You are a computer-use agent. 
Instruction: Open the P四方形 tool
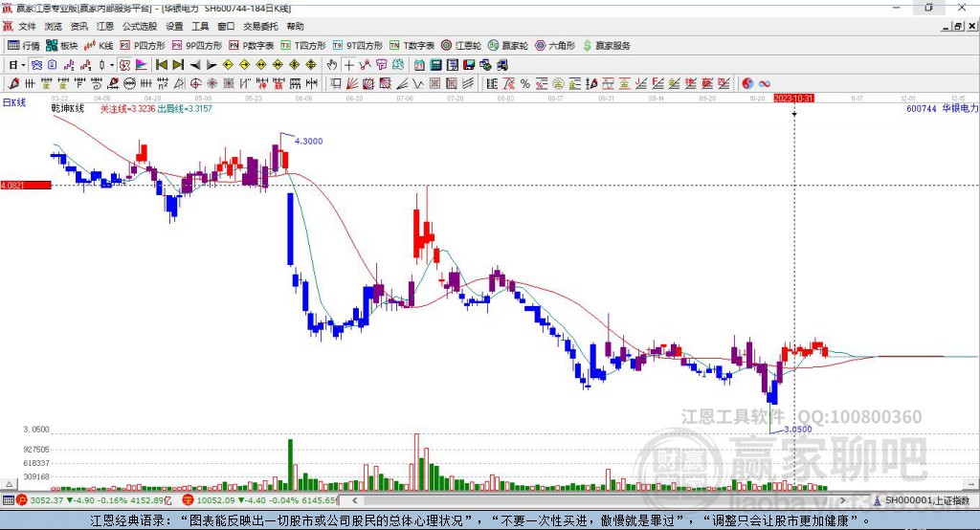pos(143,46)
